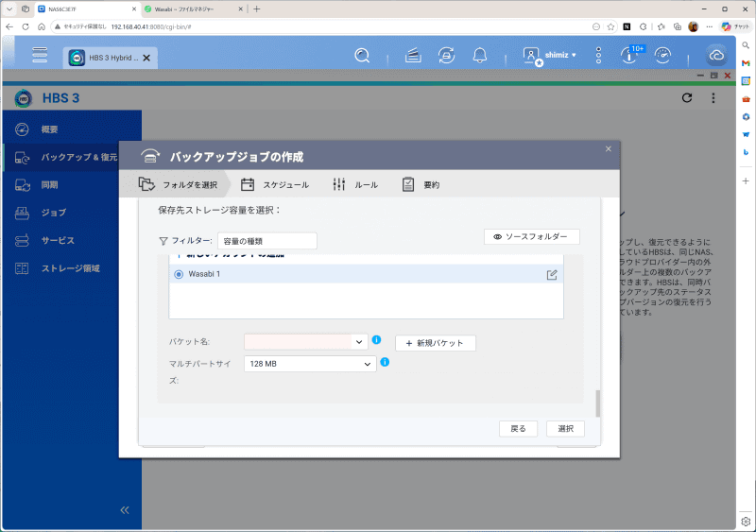Open background tasks stack icon
Image resolution: width=756 pixels, height=532 pixels.
click(413, 56)
